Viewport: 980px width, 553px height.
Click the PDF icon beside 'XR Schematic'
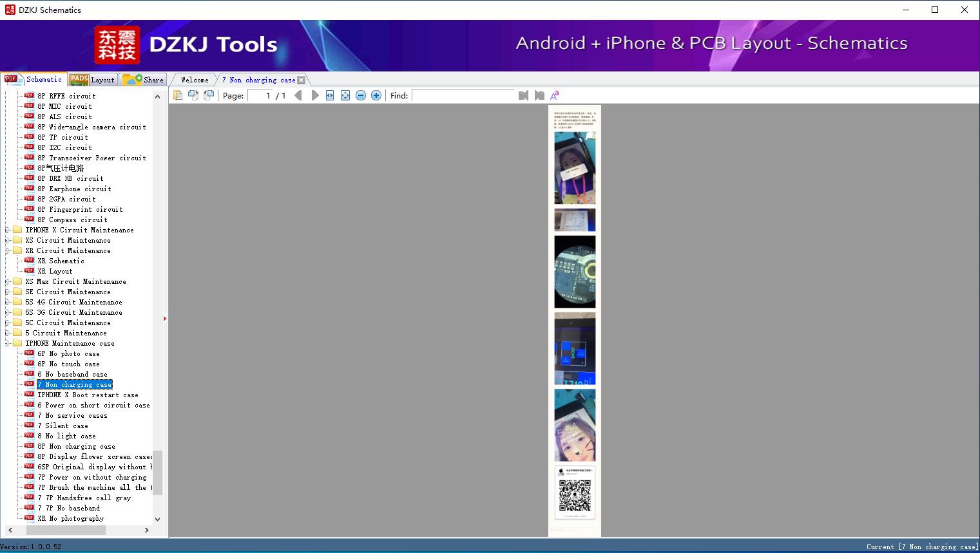(x=29, y=260)
